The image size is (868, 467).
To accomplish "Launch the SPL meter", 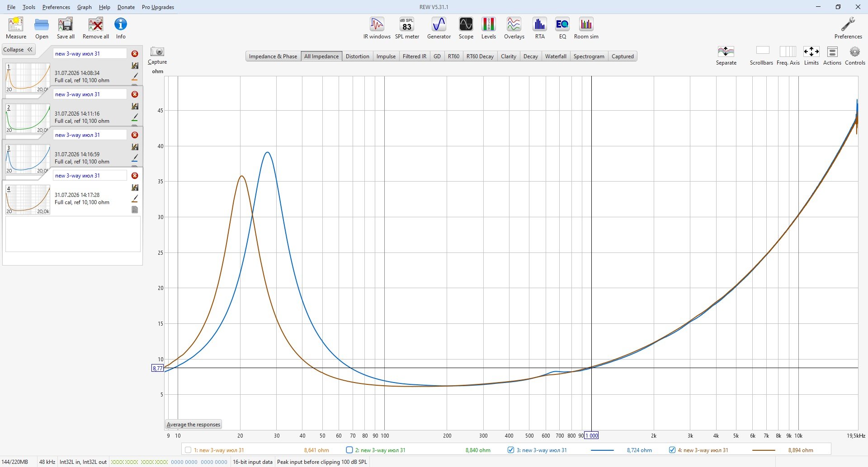I will [407, 28].
